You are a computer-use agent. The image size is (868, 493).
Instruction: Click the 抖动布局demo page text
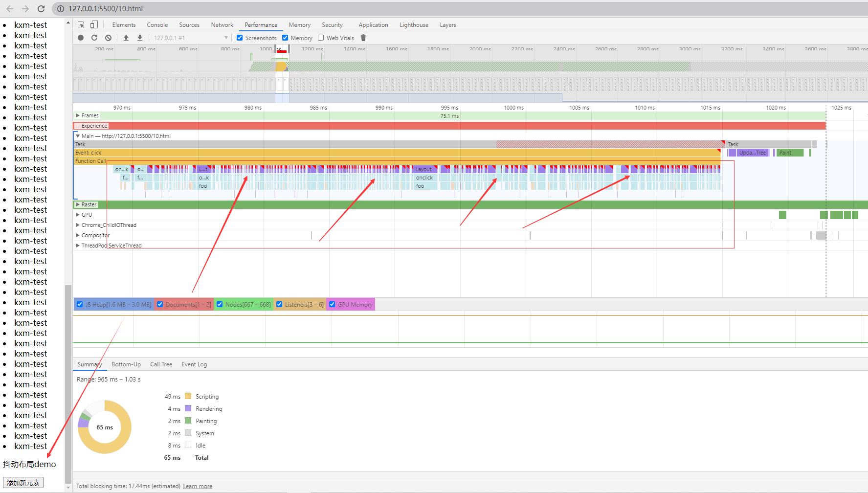click(29, 464)
